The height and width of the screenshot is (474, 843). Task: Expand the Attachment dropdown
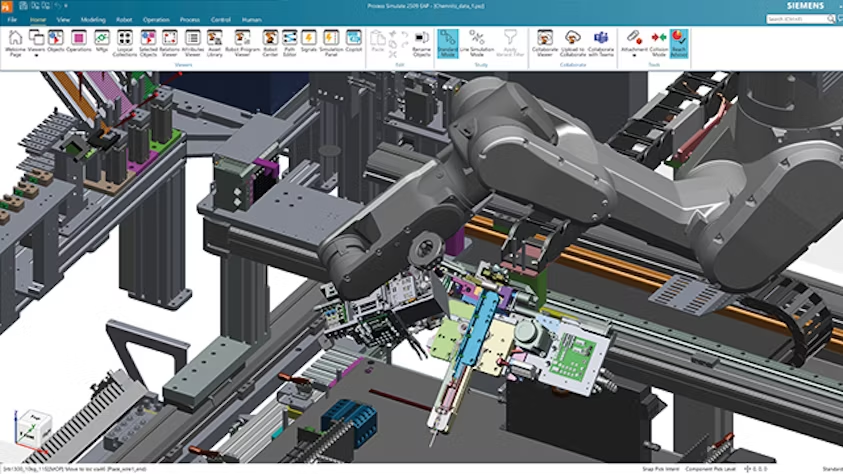click(x=633, y=56)
